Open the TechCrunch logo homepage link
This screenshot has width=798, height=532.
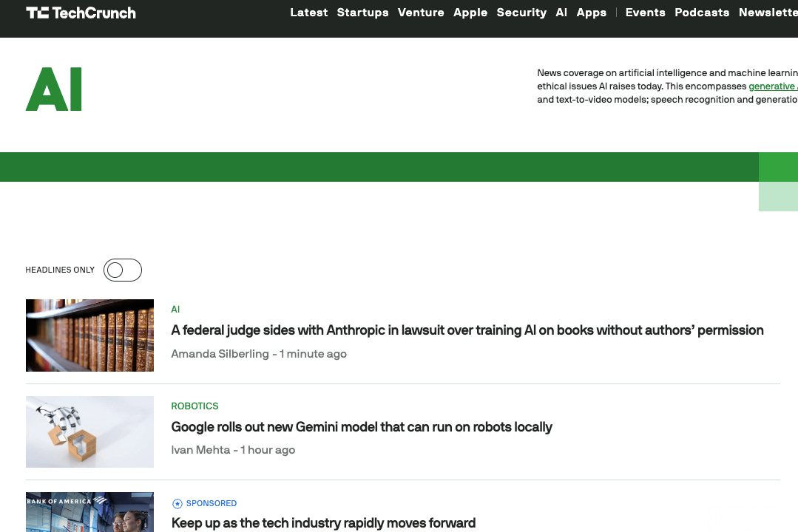point(81,13)
